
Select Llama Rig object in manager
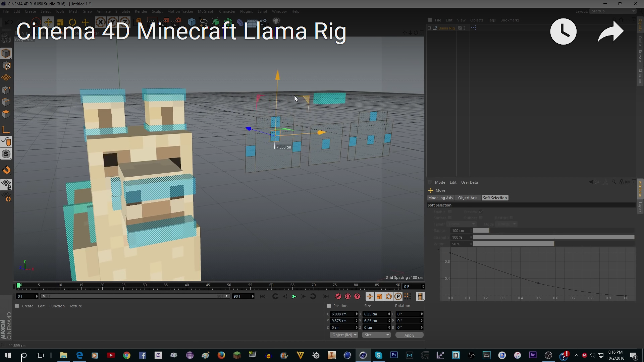[x=446, y=28]
